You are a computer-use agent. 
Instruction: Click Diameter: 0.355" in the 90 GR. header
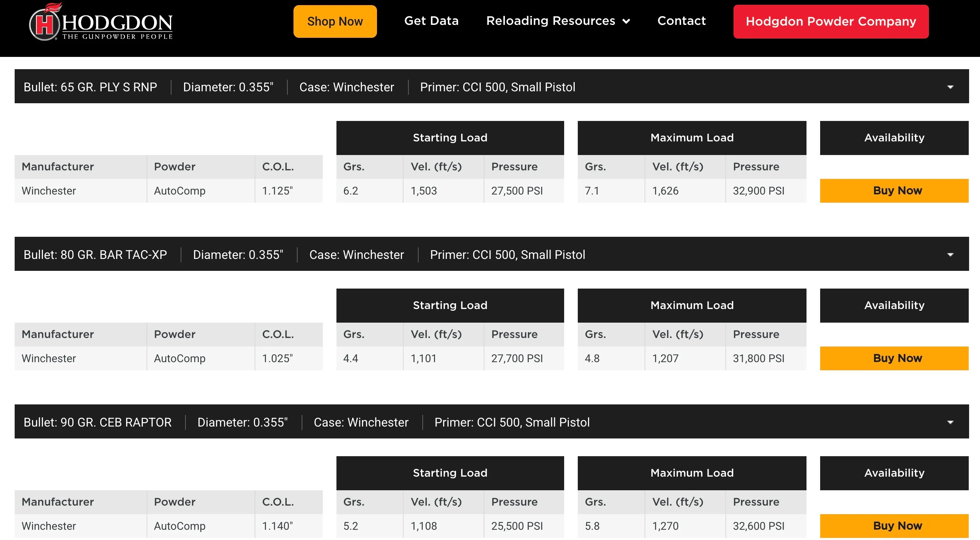tap(242, 422)
